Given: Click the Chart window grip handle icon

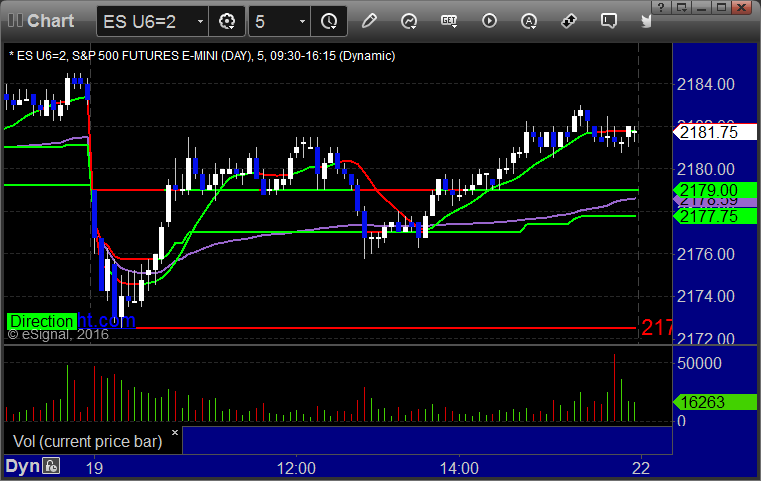Looking at the screenshot, I should click(15, 20).
